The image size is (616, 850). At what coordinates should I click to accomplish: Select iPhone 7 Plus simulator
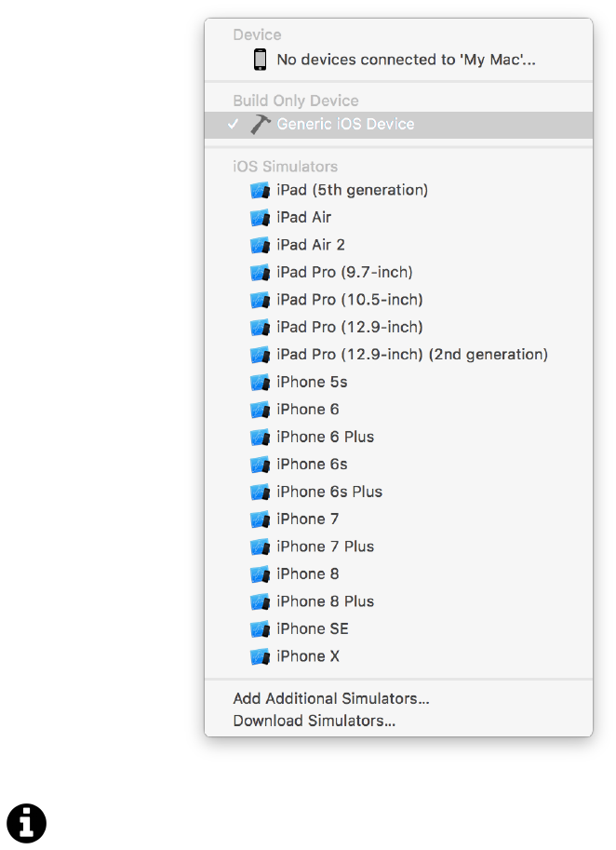pyautogui.click(x=325, y=546)
